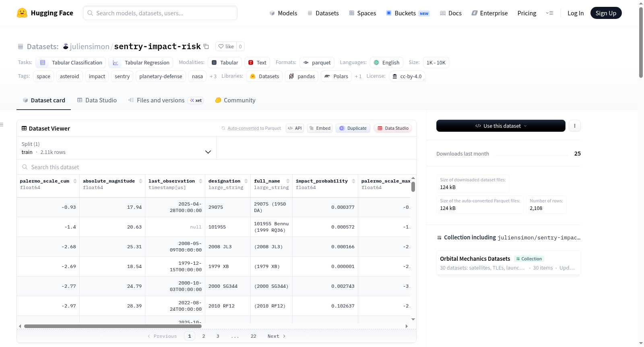
Task: Sort the last_observation column
Action: (x=200, y=181)
